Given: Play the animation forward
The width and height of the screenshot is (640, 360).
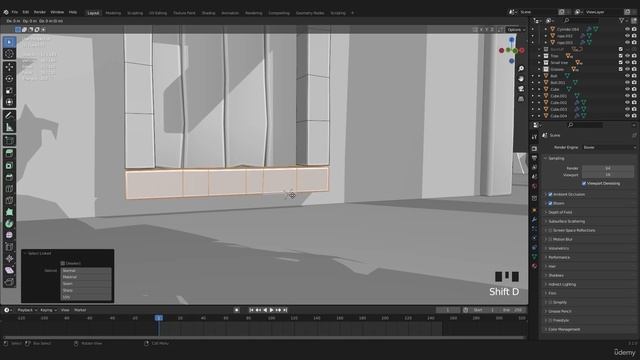Looking at the screenshot, I should [x=271, y=310].
